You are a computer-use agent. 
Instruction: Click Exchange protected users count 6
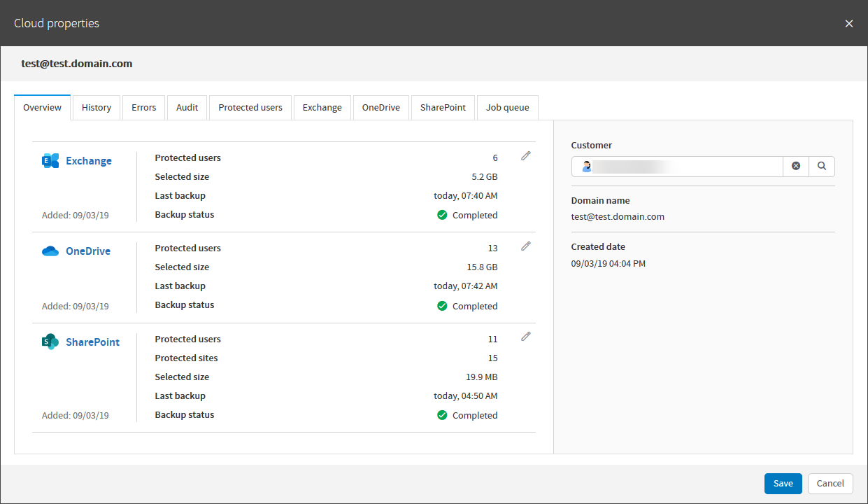coord(495,158)
